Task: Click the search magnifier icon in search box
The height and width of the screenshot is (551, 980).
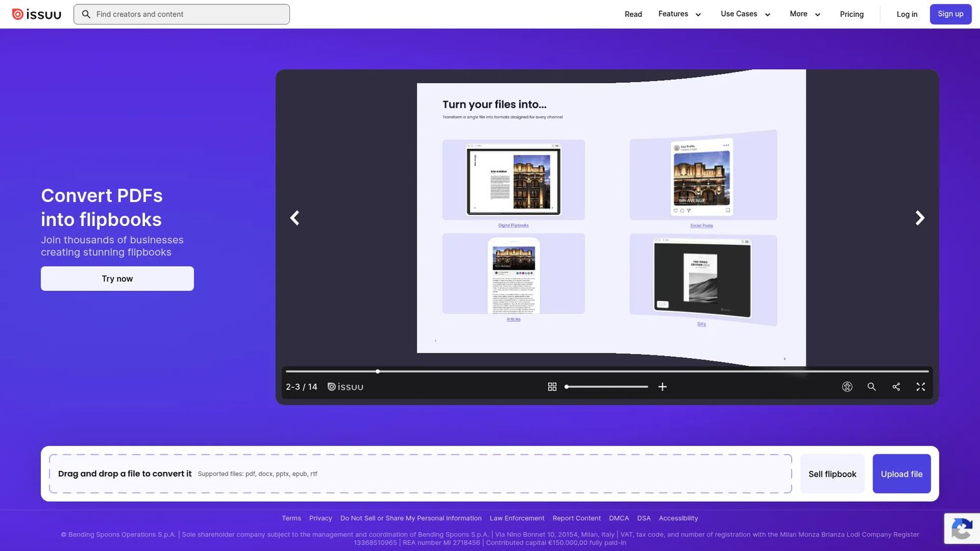Action: pyautogui.click(x=86, y=14)
